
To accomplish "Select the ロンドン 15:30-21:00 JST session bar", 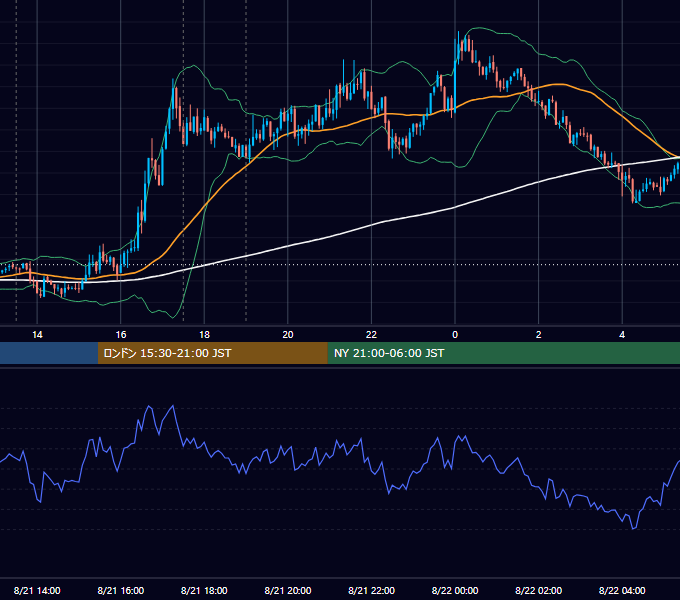I will tap(212, 353).
